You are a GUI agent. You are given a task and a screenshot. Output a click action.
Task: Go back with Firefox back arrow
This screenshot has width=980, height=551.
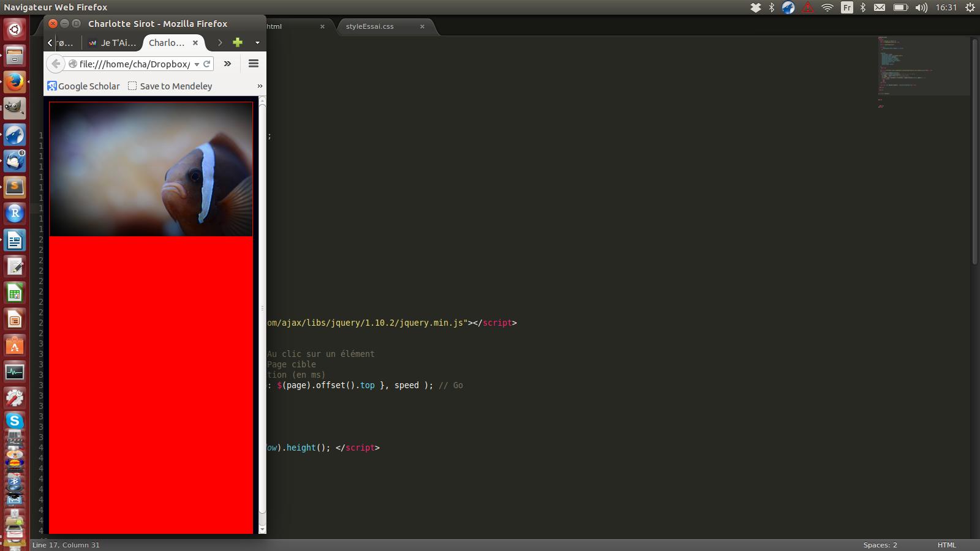click(56, 64)
